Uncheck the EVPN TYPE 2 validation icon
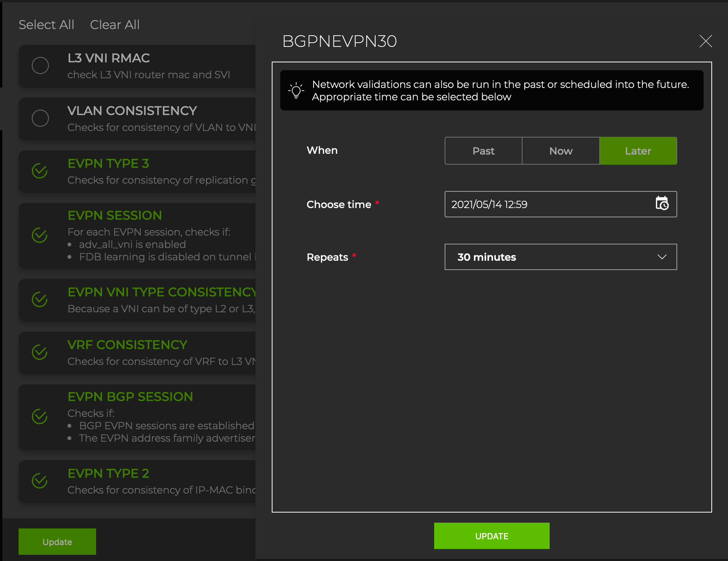Screen dimensions: 728x561 coord(40,481)
